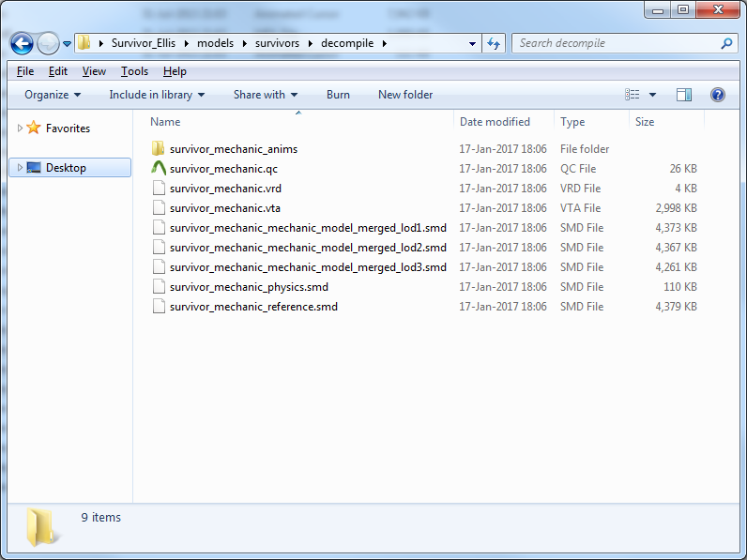Click decompile in the address path
The image size is (747, 560).
(347, 43)
